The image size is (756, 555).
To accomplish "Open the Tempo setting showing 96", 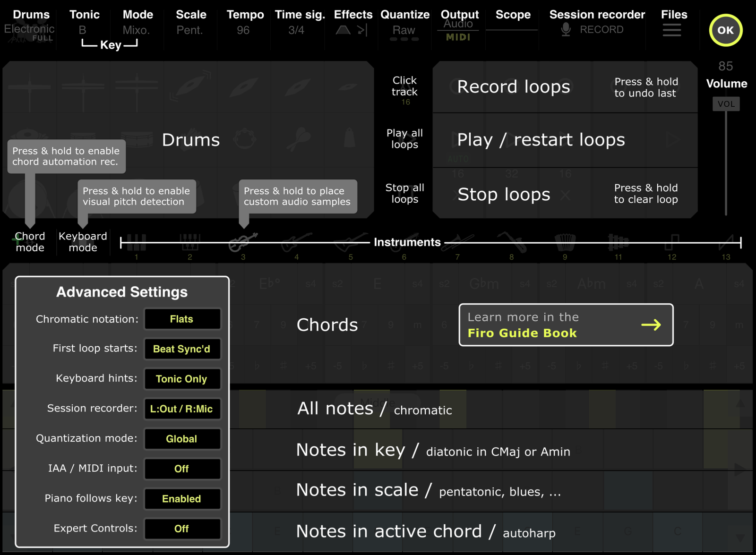I will (x=244, y=23).
